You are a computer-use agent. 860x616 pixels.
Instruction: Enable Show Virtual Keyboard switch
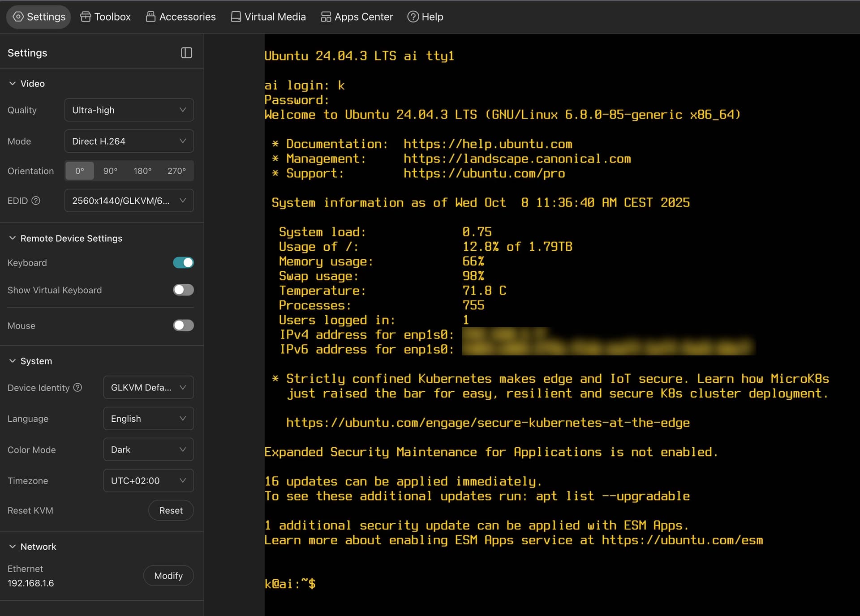pyautogui.click(x=183, y=290)
